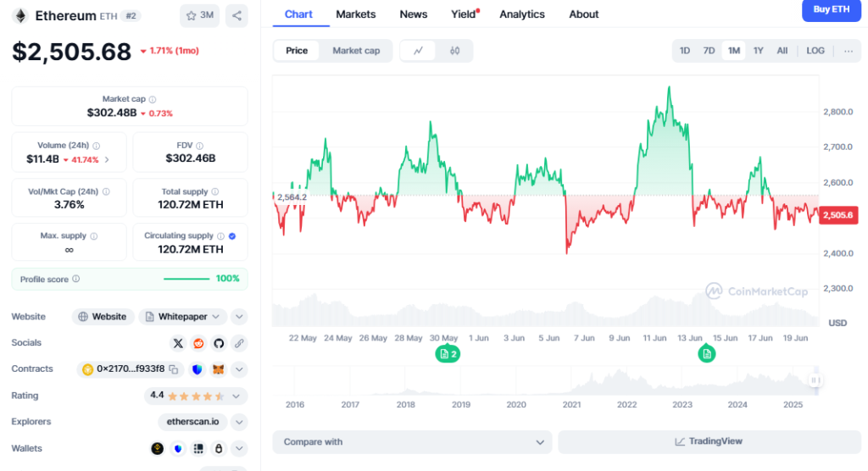Open Ethereum's X (Twitter) social link
Screen dimensions: 868x471
point(178,343)
